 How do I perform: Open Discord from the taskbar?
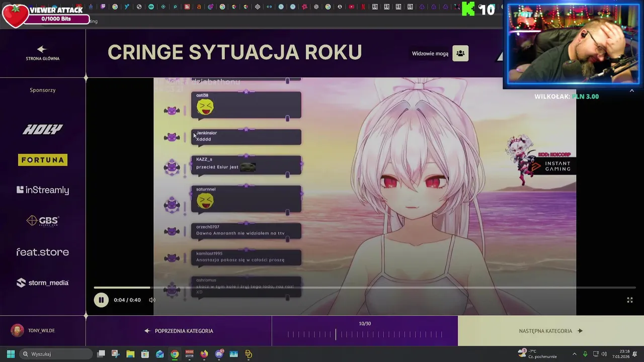(219, 354)
